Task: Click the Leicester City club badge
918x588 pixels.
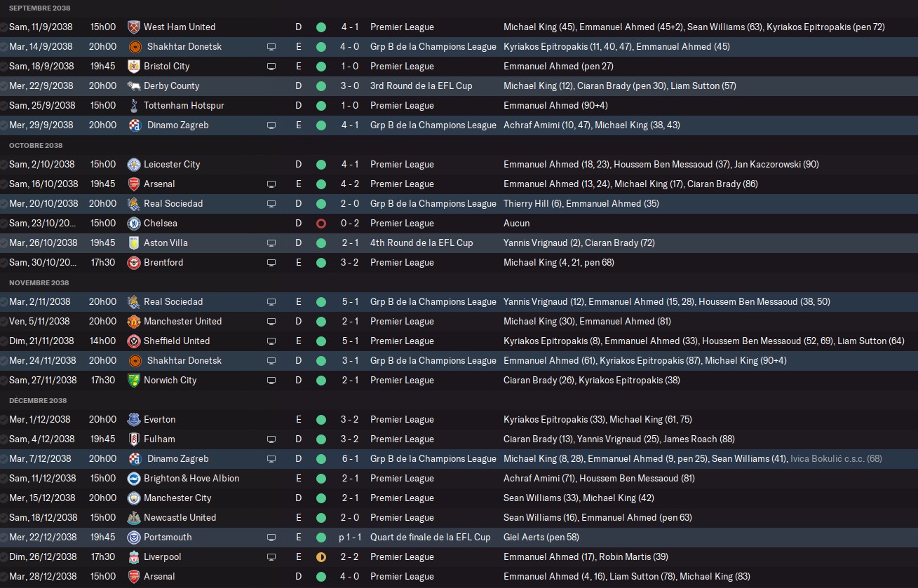Action: 133,164
